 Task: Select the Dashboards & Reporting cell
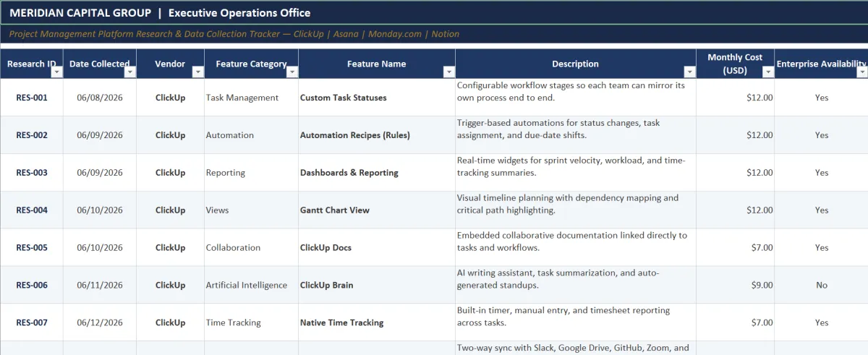(x=377, y=173)
